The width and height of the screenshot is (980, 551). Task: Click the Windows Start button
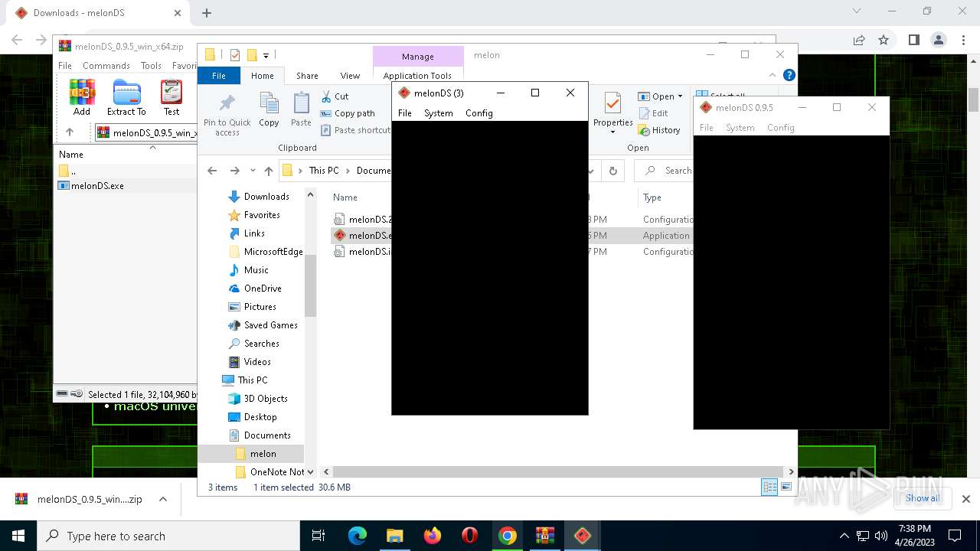click(18, 536)
